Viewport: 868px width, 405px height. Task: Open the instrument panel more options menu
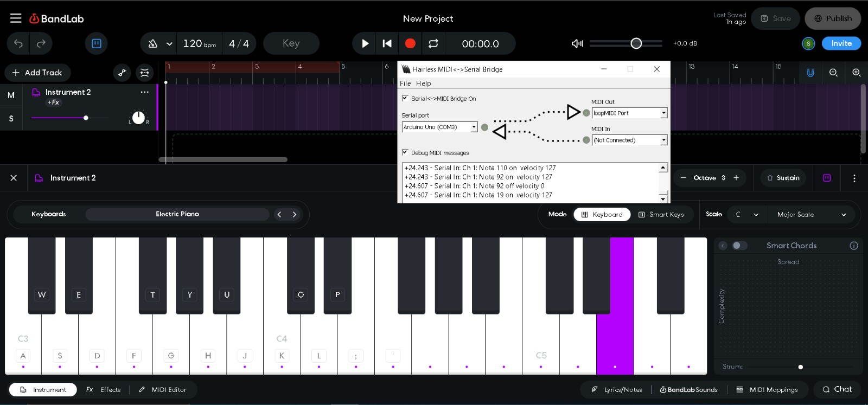point(854,178)
